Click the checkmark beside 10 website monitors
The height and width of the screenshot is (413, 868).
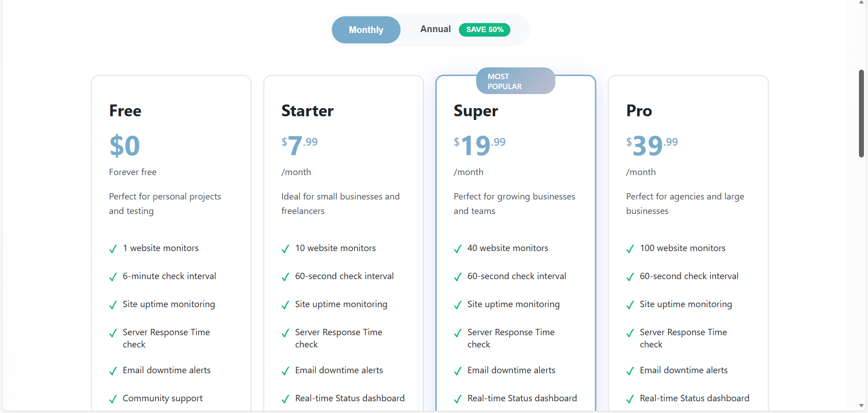pos(285,249)
